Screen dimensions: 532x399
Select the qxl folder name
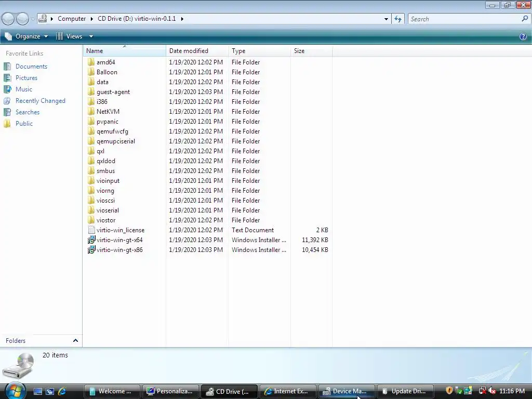tap(100, 151)
